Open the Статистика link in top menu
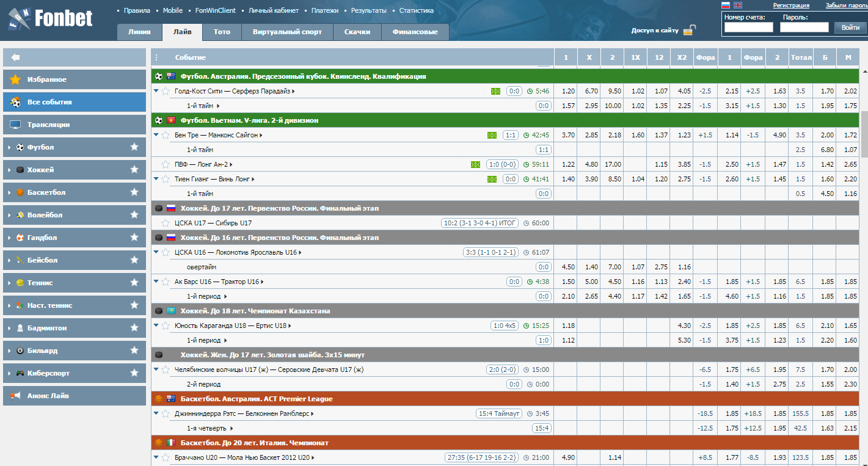Image resolution: width=868 pixels, height=466 pixels. pos(417,10)
